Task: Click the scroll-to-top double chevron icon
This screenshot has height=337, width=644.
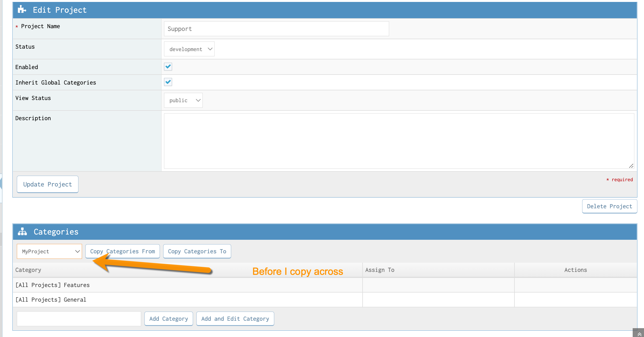Action: 639,334
